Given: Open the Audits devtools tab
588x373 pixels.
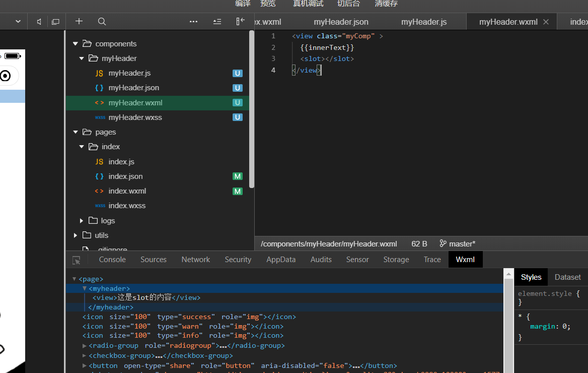Looking at the screenshot, I should point(321,260).
